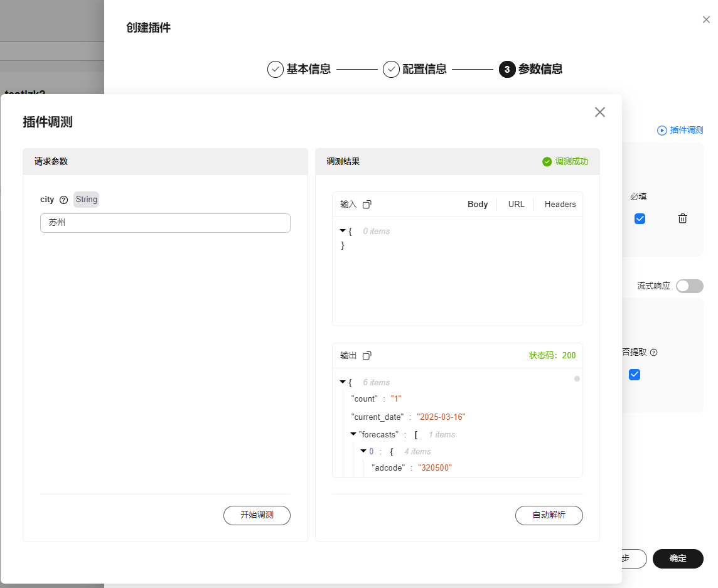Click the 基本信息 step check icon
Screen dimensions: 718x588
(275, 70)
